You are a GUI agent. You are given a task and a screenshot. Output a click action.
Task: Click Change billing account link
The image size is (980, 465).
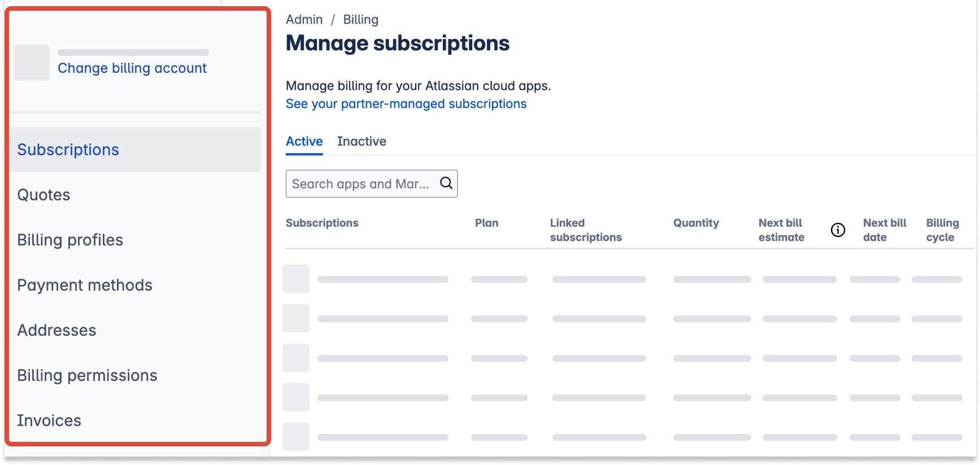[132, 68]
